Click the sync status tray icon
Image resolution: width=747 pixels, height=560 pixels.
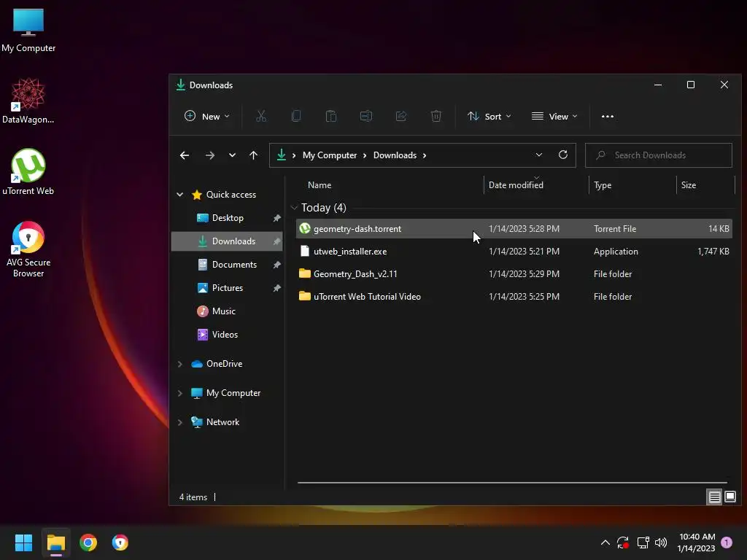point(623,542)
